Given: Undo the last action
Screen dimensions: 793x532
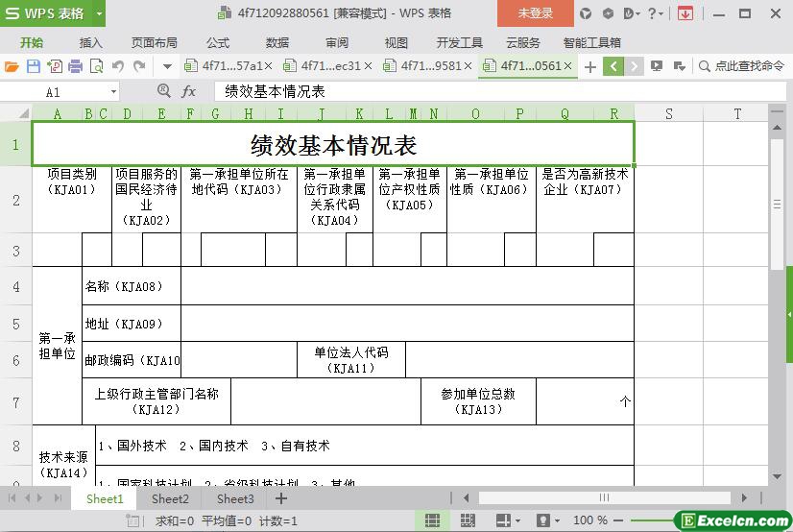Looking at the screenshot, I should tap(118, 66).
